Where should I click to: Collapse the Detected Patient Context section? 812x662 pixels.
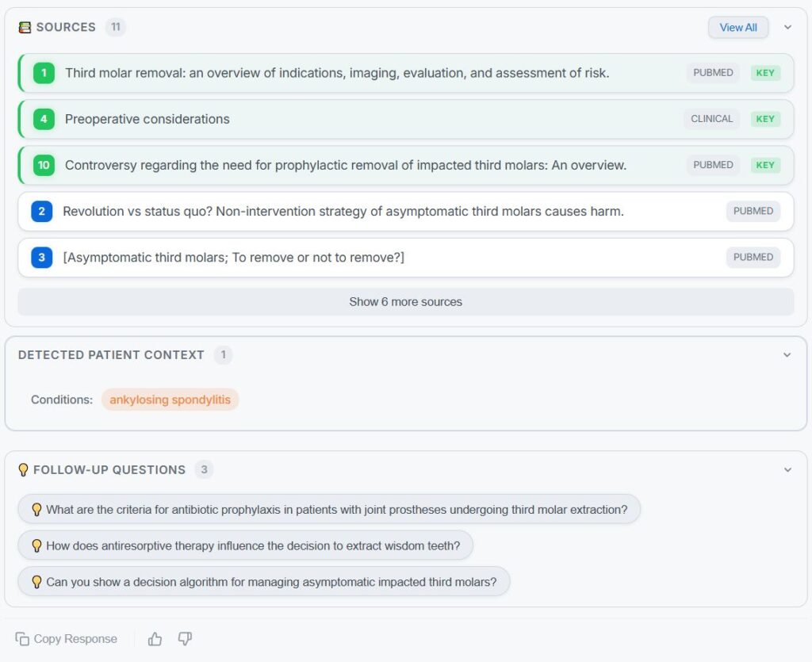pos(786,354)
